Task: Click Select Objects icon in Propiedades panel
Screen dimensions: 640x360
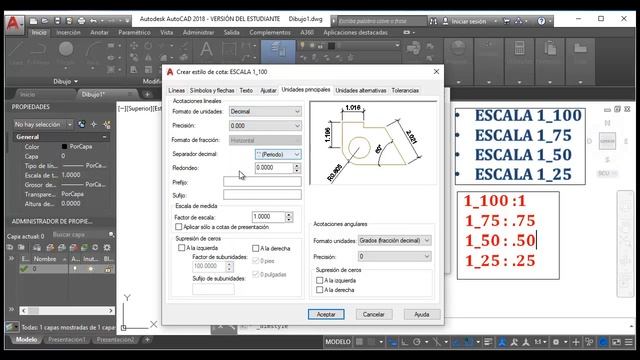Action: 94,124
